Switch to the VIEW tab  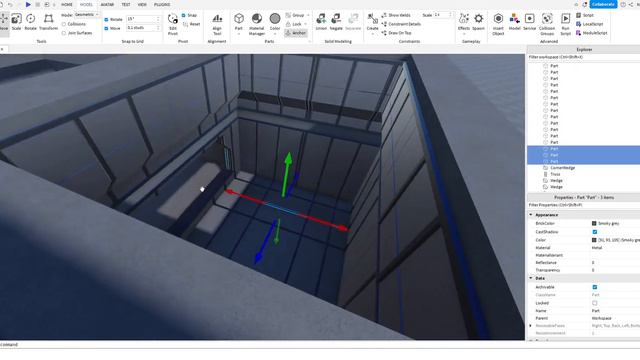tap(142, 4)
